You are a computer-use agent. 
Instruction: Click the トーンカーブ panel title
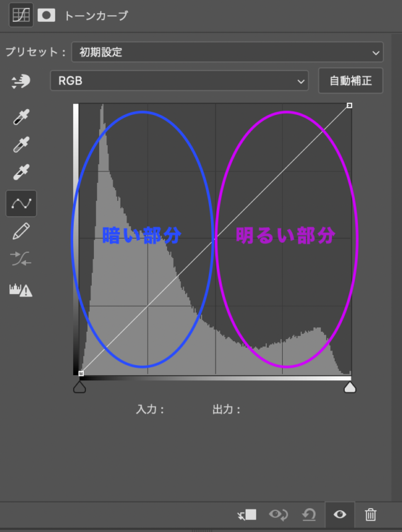click(x=96, y=15)
